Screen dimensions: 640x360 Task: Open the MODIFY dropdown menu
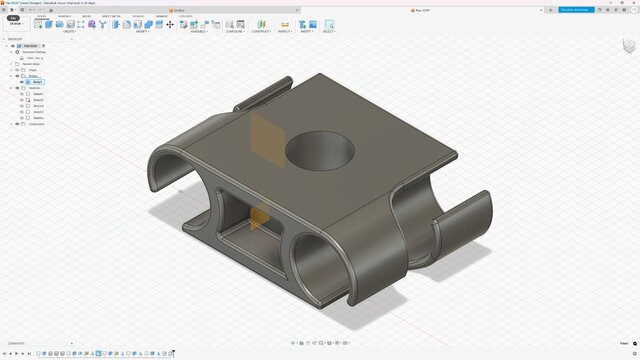click(x=142, y=31)
